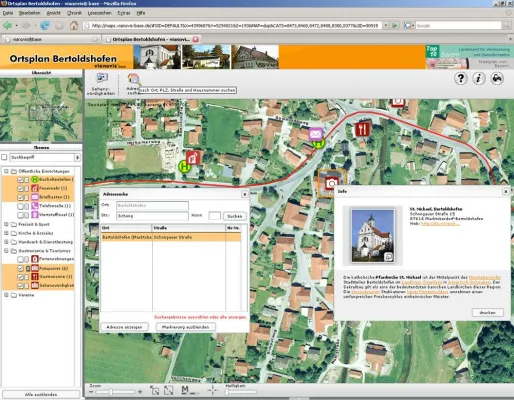Expand the Kirche & Soziales folder
The width and height of the screenshot is (514, 400).
pos(6,233)
